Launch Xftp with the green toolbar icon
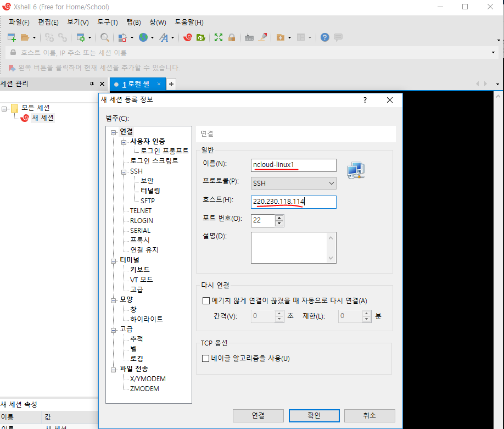 click(x=201, y=37)
